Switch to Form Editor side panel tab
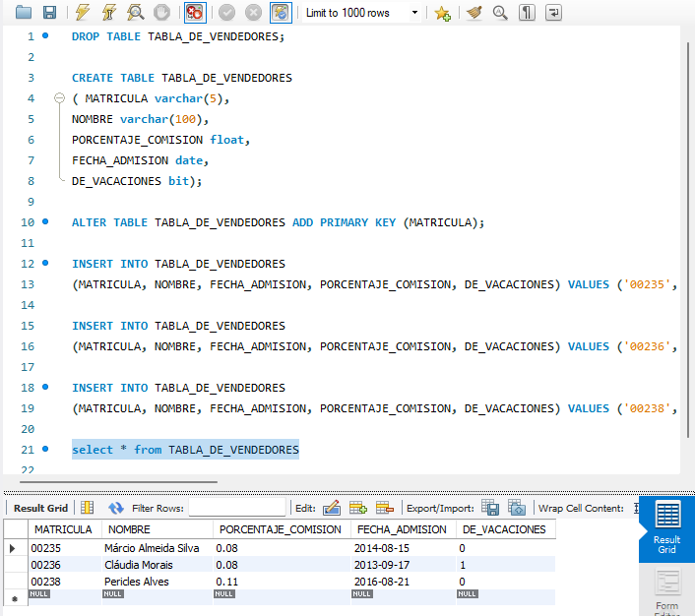The height and width of the screenshot is (616, 695). (666, 591)
